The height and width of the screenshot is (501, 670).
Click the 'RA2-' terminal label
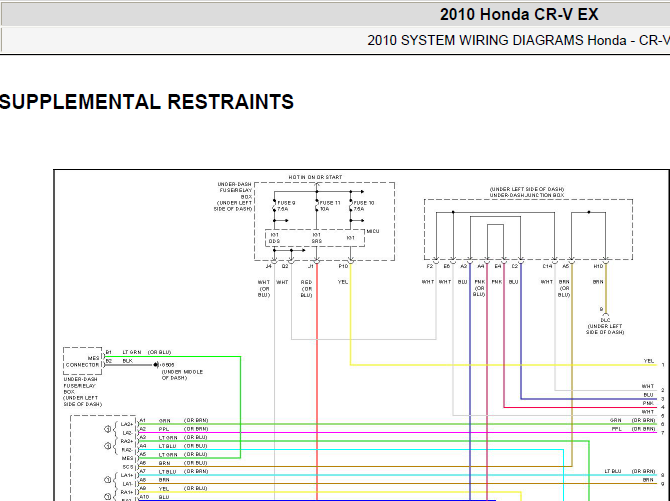[x=127, y=450]
